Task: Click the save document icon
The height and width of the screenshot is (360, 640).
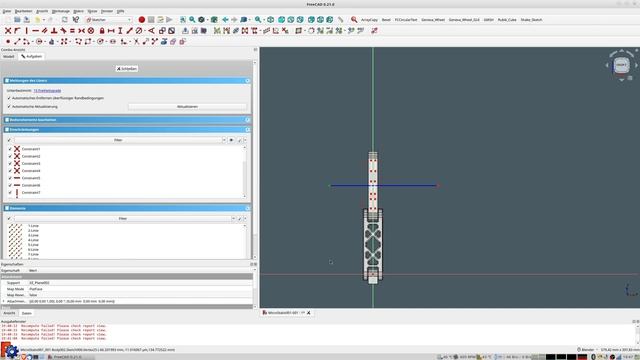Action: [27, 20]
